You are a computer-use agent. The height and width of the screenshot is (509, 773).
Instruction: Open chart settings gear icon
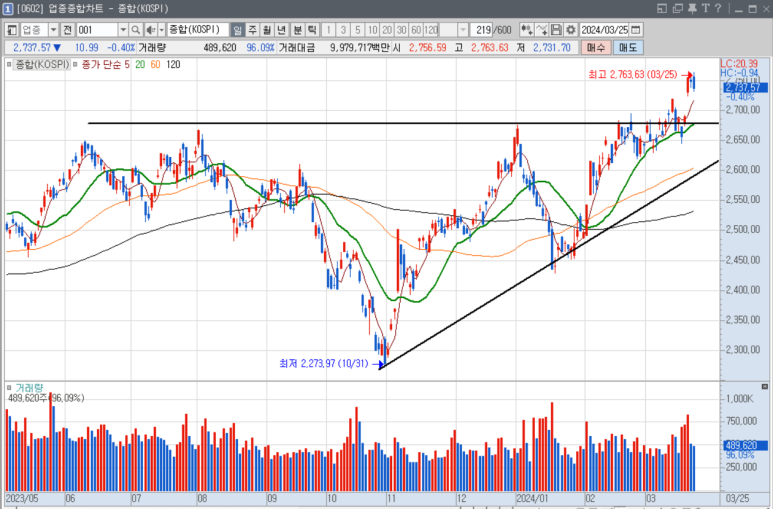click(571, 30)
